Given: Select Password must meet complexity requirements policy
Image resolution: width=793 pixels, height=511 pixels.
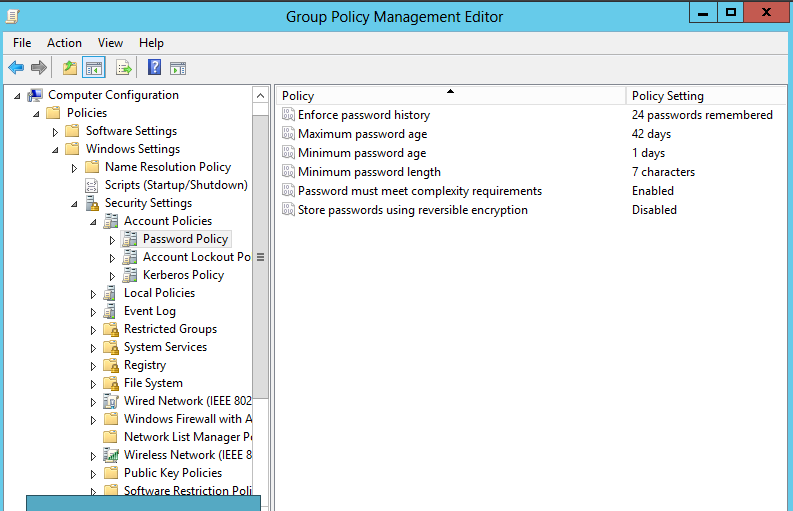Looking at the screenshot, I should pos(420,191).
